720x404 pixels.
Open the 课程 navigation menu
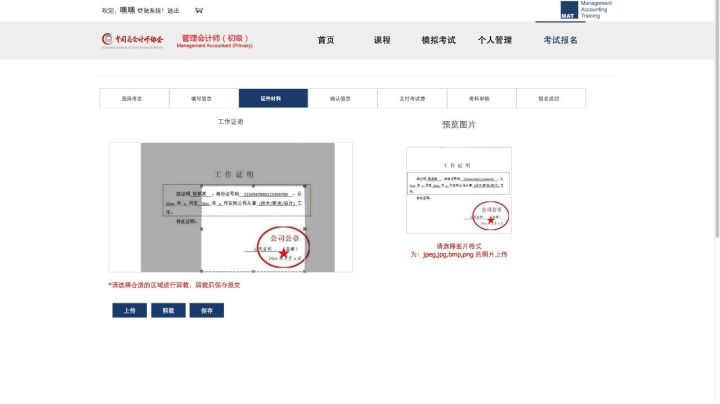click(x=382, y=40)
